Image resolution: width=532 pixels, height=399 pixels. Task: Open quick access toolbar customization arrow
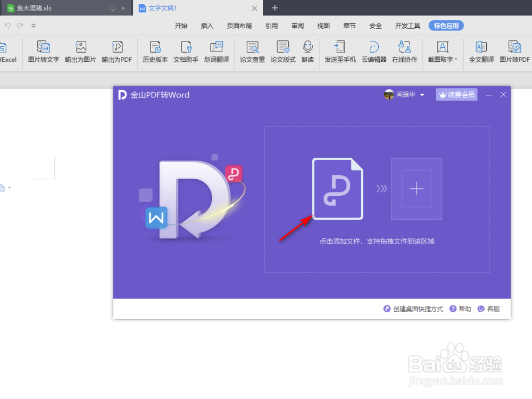pyautogui.click(x=33, y=26)
